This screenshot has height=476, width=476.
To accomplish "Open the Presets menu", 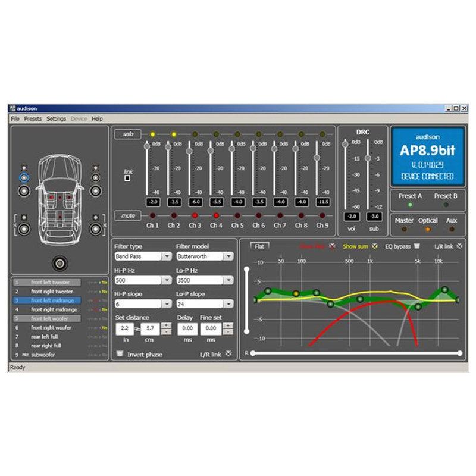I will click(33, 118).
